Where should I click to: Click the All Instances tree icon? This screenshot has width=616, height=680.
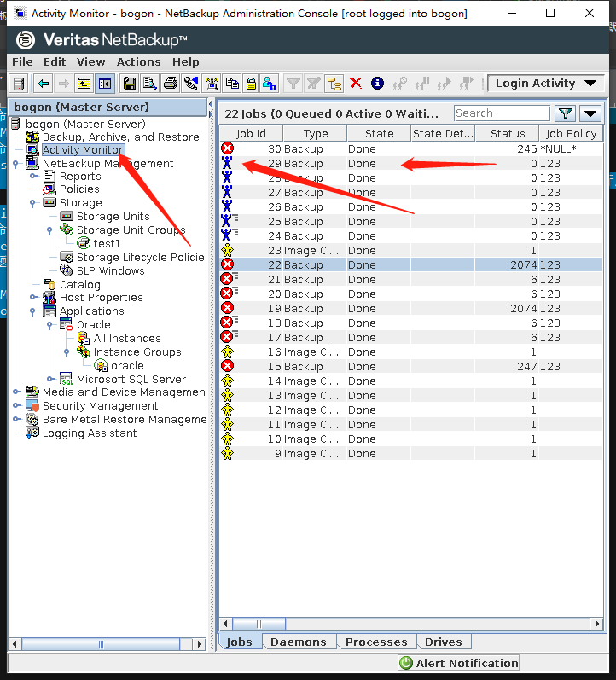[84, 338]
